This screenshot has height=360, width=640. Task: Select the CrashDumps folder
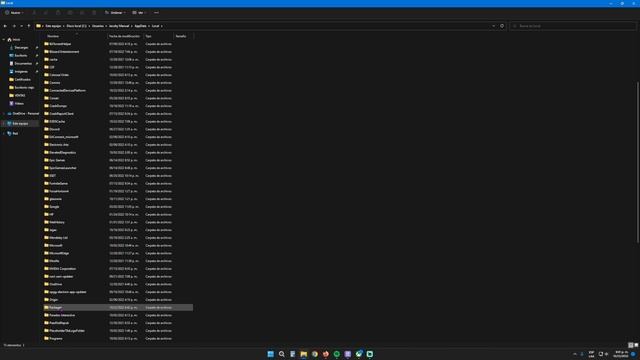(58, 106)
